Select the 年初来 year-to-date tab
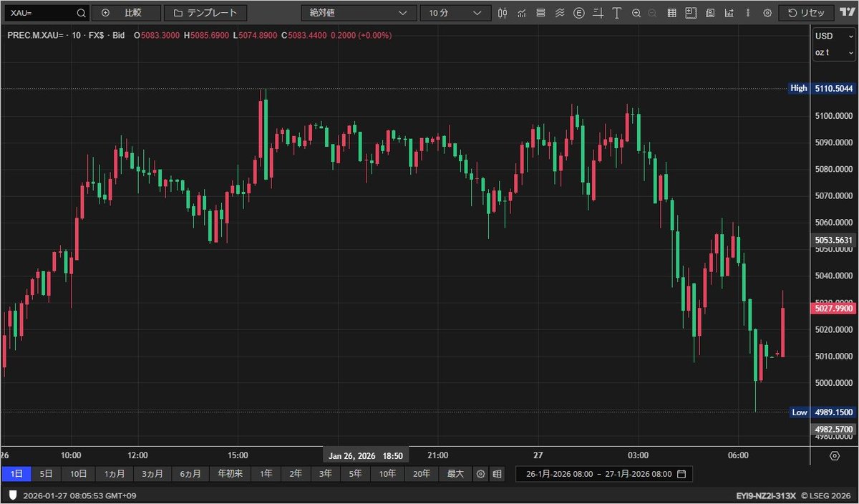The image size is (859, 504). click(230, 474)
